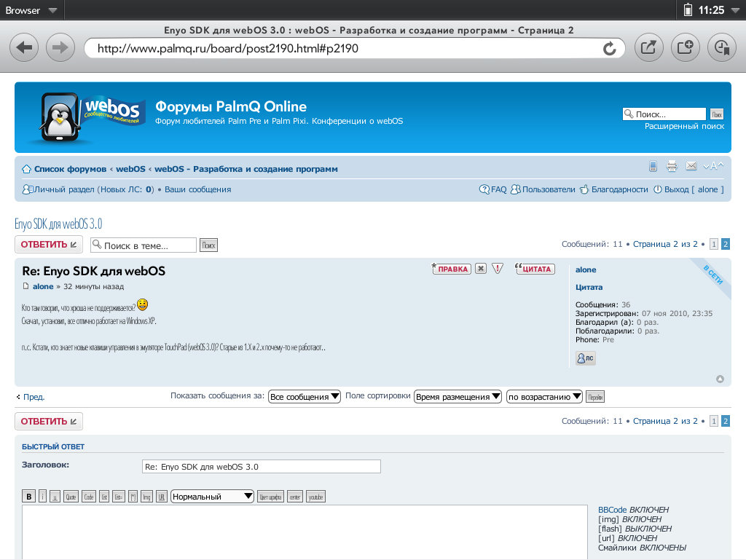Delete the post with the X icon
The width and height of the screenshot is (746, 560).
[x=481, y=269]
